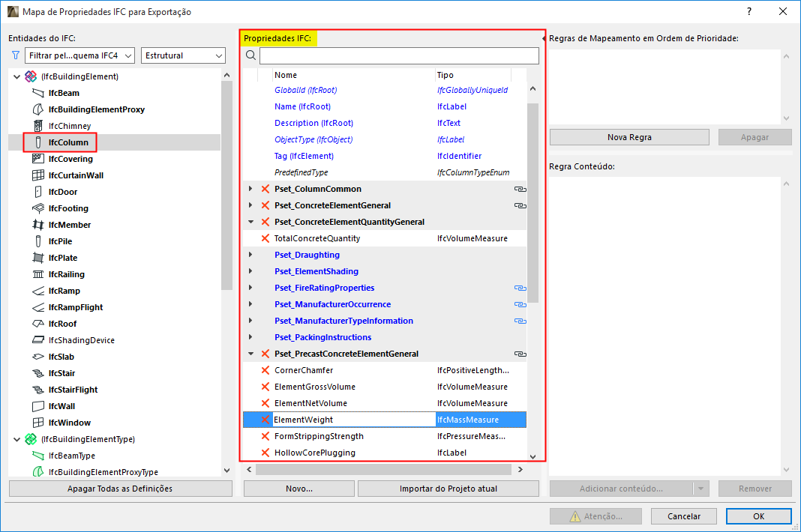Click the filter funnel icon

(x=16, y=55)
